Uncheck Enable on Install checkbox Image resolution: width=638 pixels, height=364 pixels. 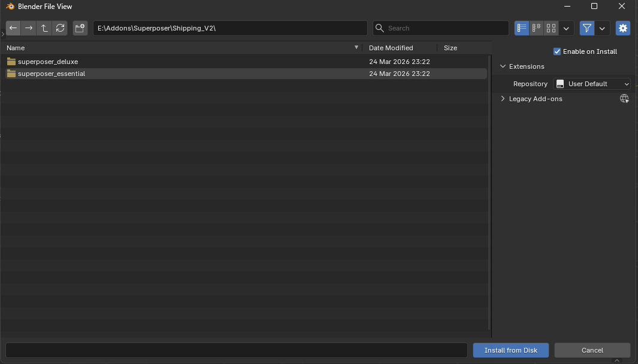(557, 51)
